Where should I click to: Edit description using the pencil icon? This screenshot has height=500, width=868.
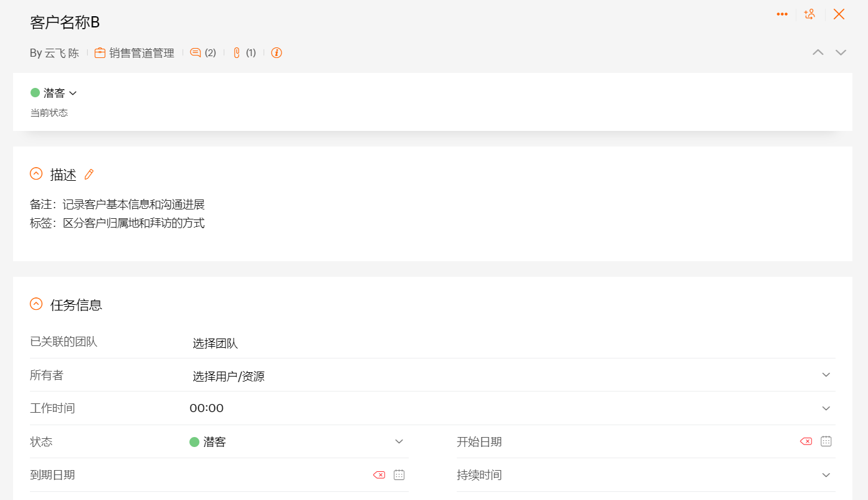[x=88, y=174]
